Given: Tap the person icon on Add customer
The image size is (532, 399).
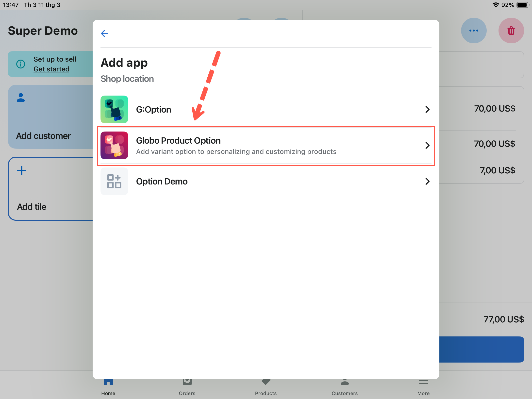Looking at the screenshot, I should tap(21, 98).
